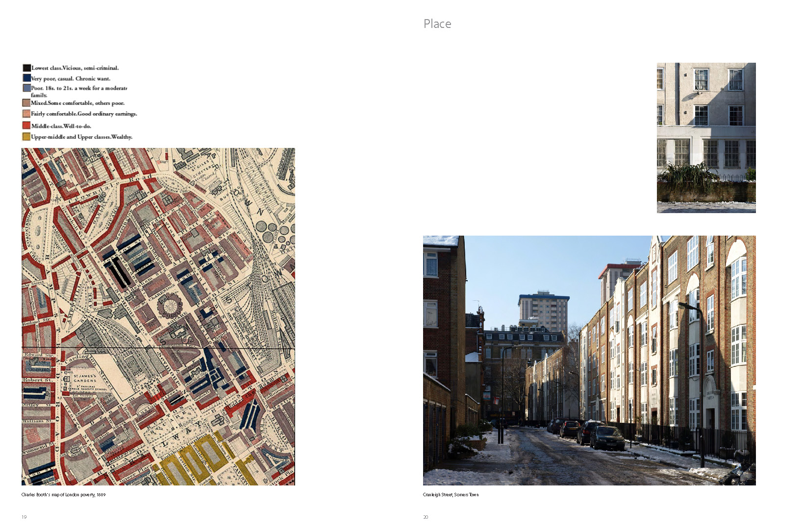Open the Cranleigh Street snowy photo
803x532 pixels.
589,361
